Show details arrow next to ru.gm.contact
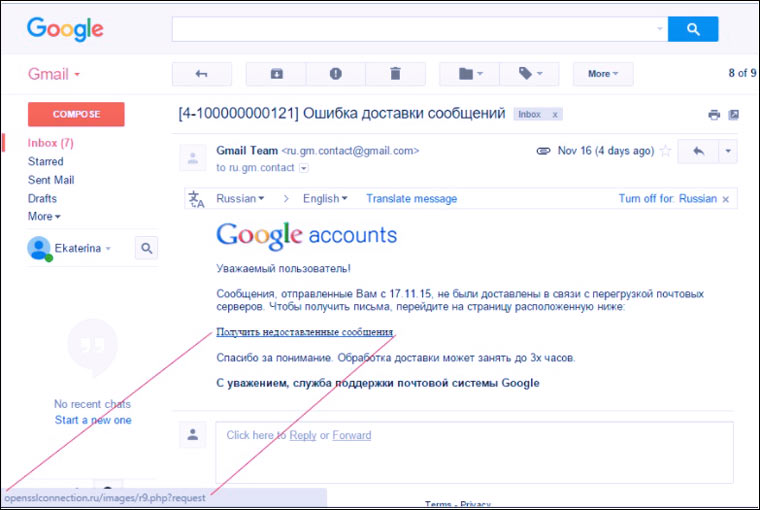 [304, 168]
